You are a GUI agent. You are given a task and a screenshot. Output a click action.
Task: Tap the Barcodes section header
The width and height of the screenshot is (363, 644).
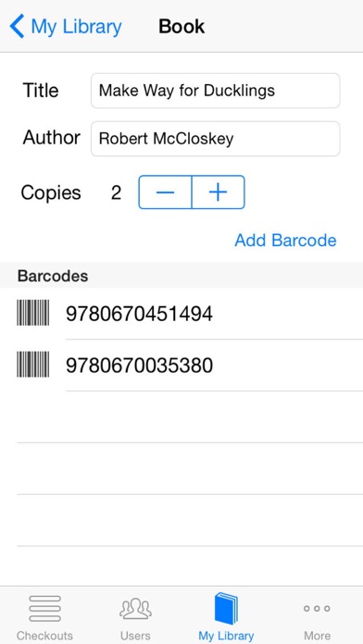[x=53, y=276]
